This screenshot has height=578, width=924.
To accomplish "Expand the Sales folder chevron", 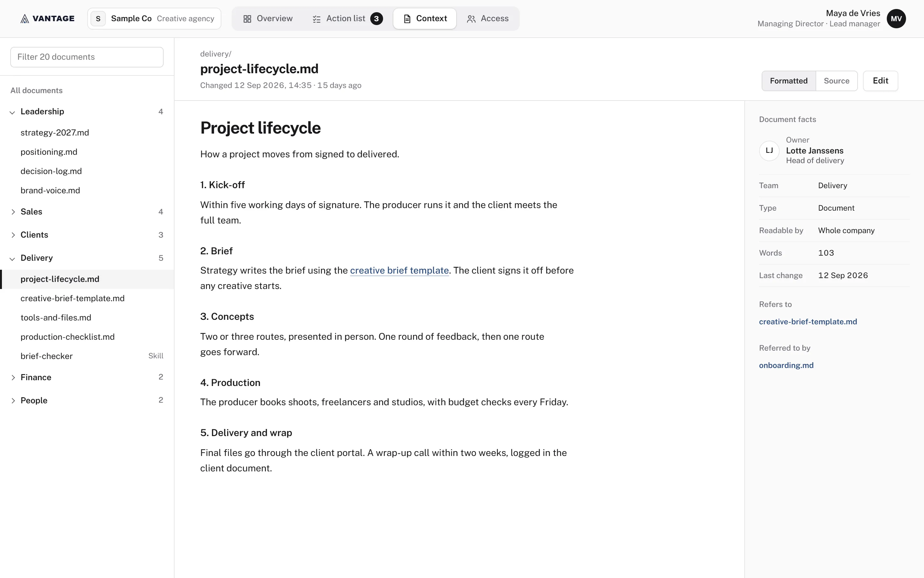I will 13,212.
